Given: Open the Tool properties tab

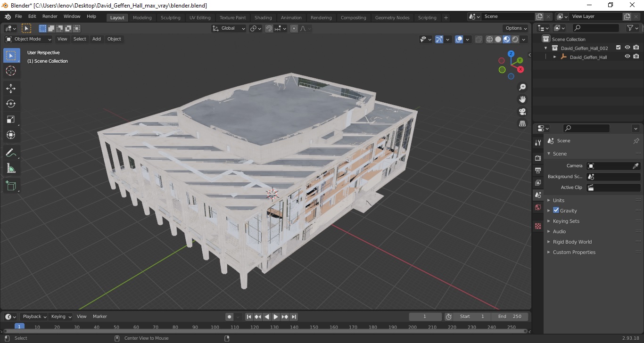Looking at the screenshot, I should [x=538, y=143].
